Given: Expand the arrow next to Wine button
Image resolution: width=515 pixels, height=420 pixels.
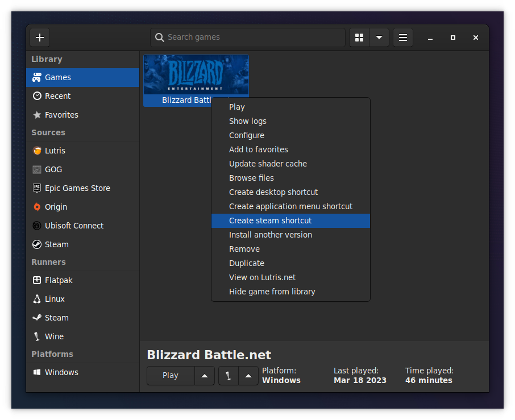Looking at the screenshot, I should click(248, 376).
